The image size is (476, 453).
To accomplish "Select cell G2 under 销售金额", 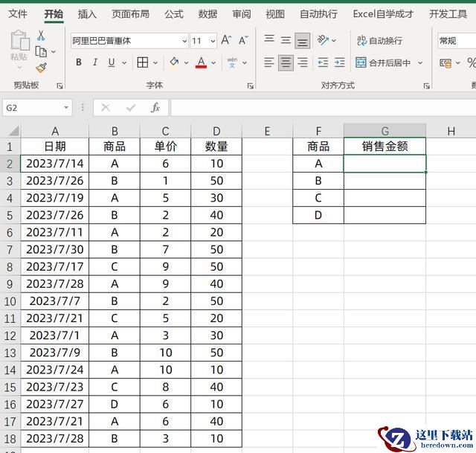I will pos(385,164).
